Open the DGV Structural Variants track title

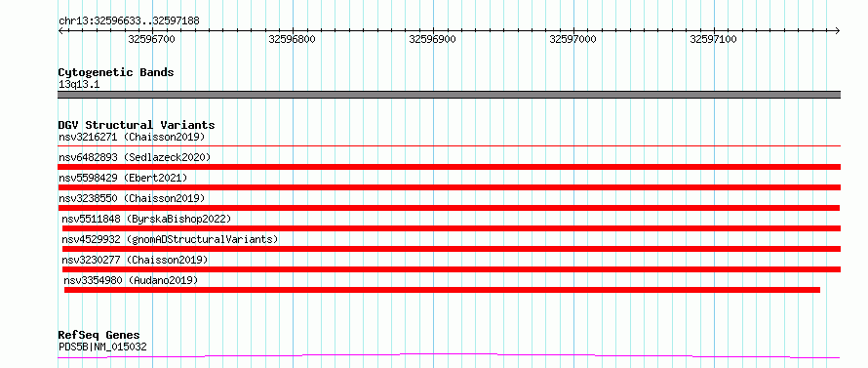[137, 125]
